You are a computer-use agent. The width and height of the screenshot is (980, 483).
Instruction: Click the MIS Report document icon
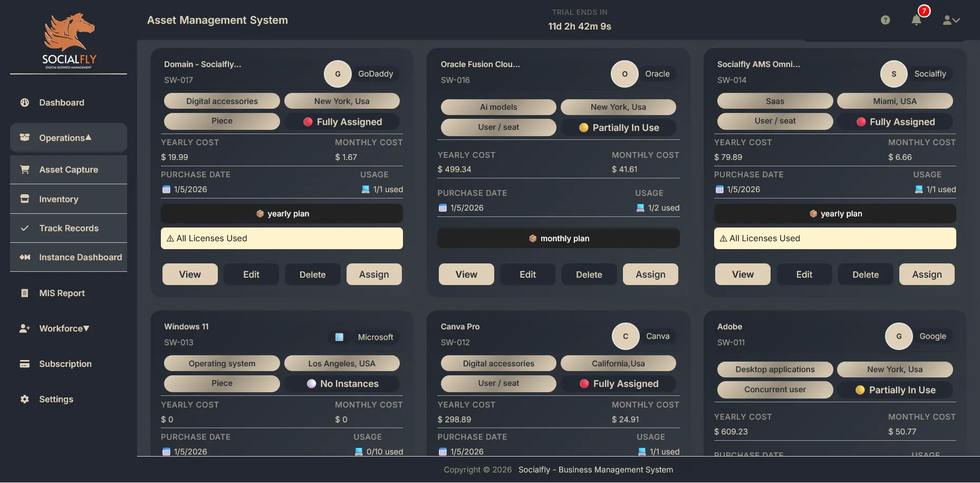click(x=25, y=293)
